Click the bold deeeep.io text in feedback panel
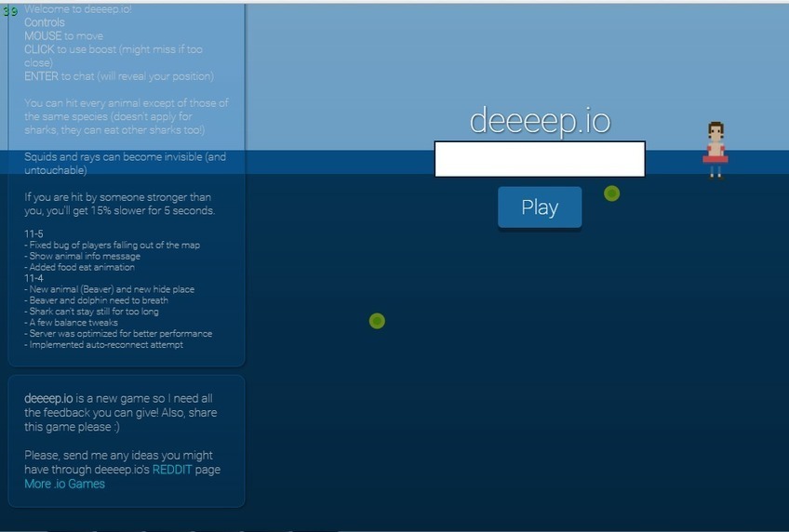Viewport: 789px width, 532px height. [48, 398]
